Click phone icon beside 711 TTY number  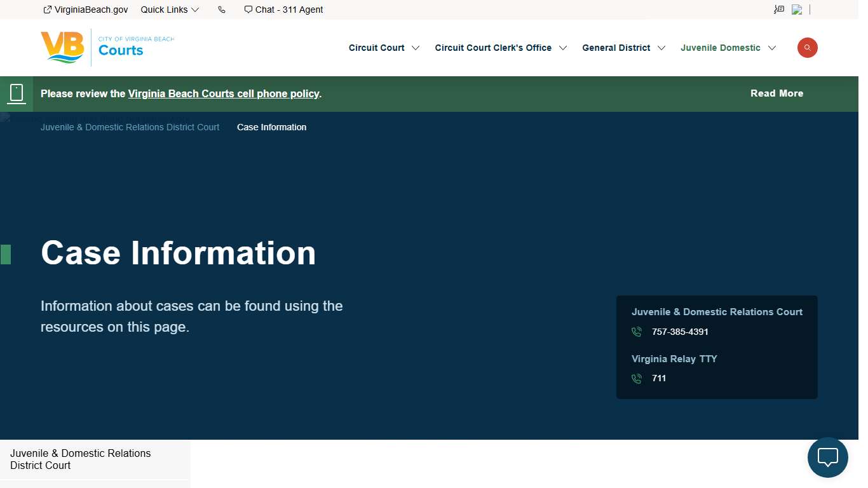(637, 379)
